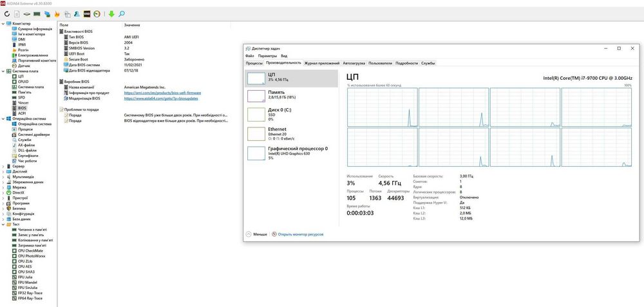This screenshot has height=307, width=644.
Task: Expand the Сервер tree node
Action: point(3,166)
